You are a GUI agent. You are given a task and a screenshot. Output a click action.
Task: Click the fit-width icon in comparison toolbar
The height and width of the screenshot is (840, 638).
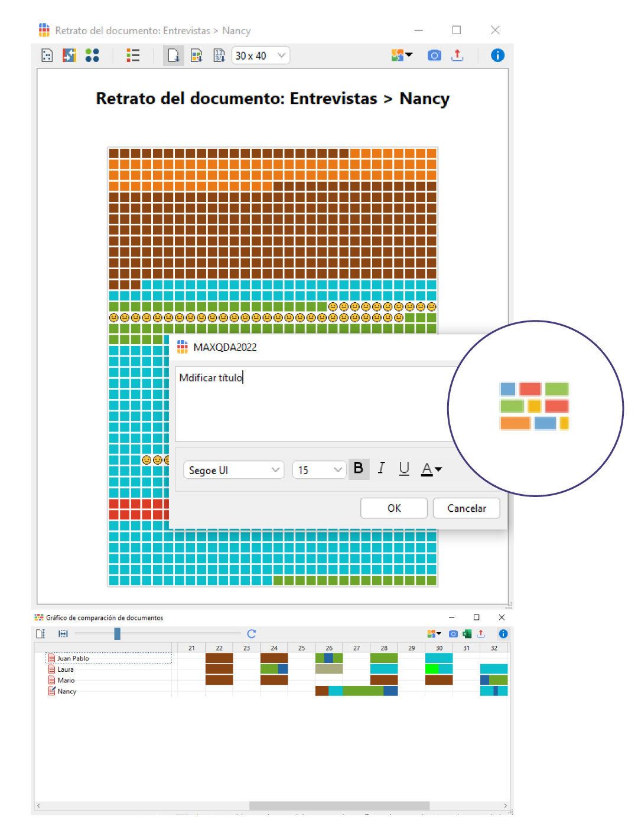tap(63, 633)
